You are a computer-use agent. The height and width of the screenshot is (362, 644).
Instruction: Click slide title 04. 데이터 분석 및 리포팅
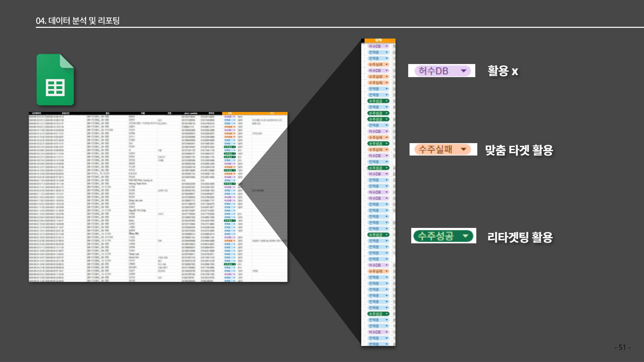78,21
